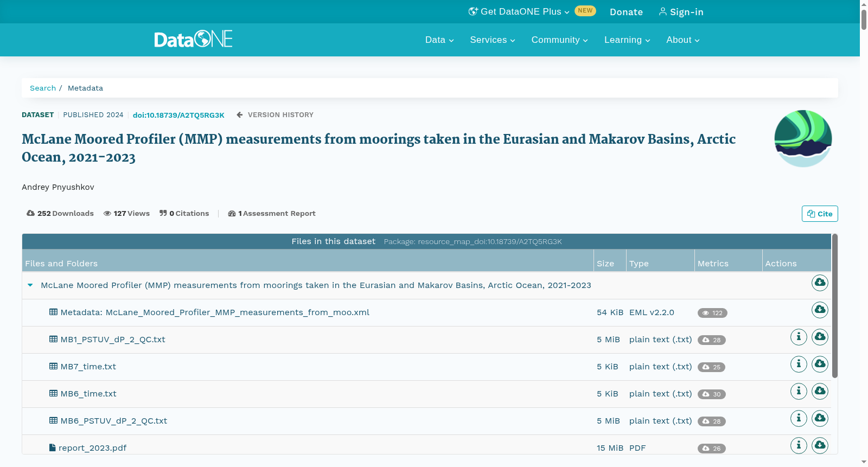Viewport: 868px width, 467px height.
Task: Show info for report_2023.pdf
Action: (799, 445)
